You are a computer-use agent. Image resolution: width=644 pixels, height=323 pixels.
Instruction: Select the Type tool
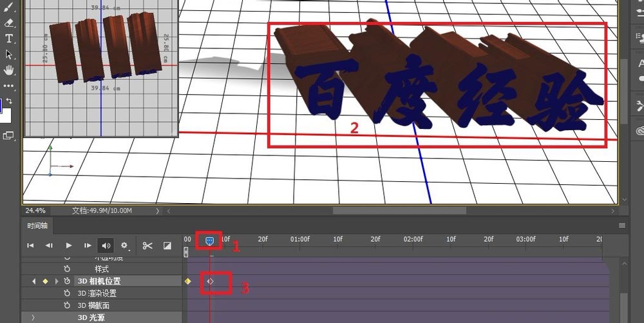[8, 39]
